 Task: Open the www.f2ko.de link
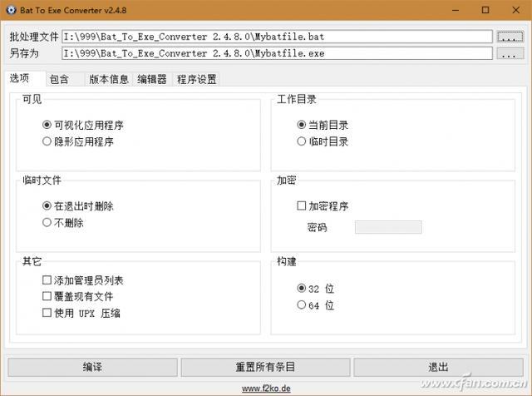click(266, 389)
